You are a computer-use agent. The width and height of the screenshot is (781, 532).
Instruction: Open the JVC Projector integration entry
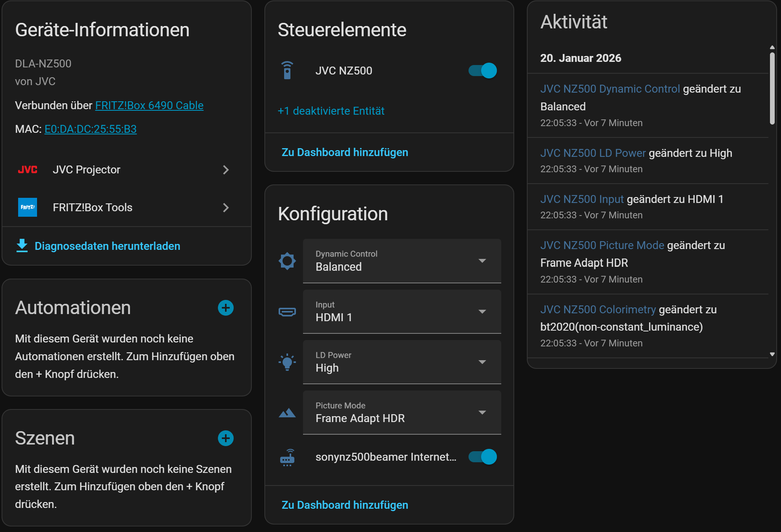pos(126,170)
